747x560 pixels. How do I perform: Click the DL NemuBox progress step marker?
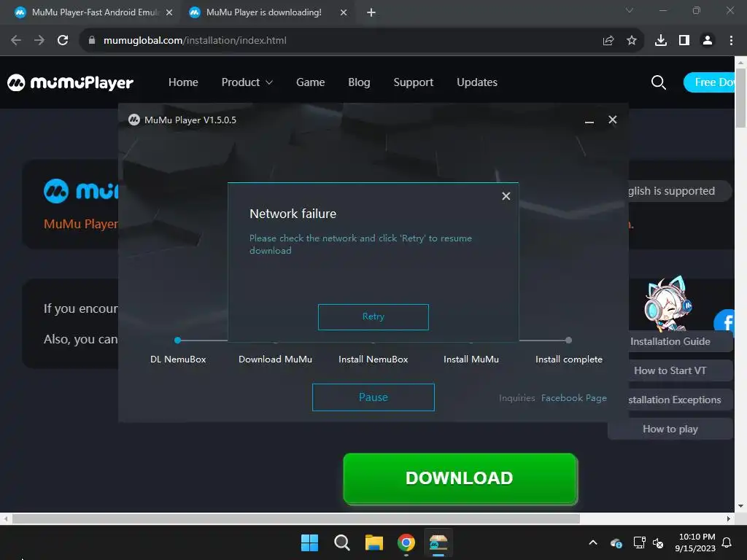point(178,340)
